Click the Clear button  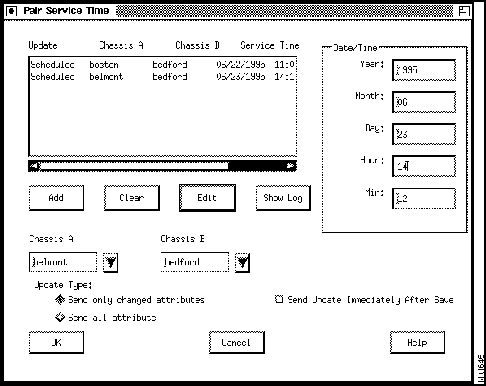[132, 198]
